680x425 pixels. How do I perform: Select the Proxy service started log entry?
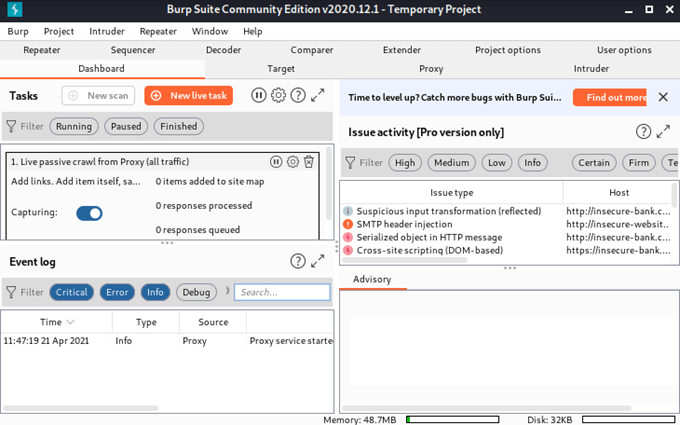(167, 341)
